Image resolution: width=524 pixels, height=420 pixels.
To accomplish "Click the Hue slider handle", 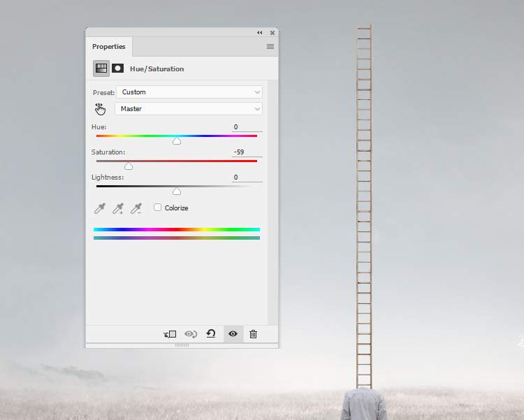I will [177, 141].
